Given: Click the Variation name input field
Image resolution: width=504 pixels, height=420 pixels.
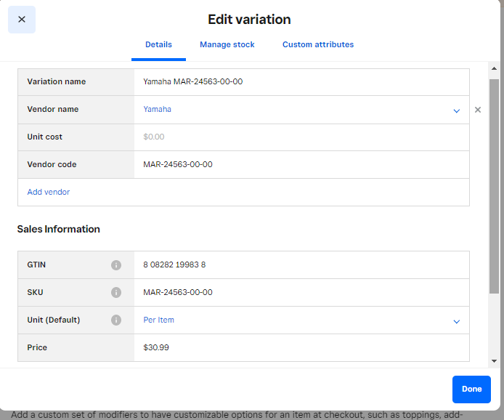Looking at the screenshot, I should (301, 82).
